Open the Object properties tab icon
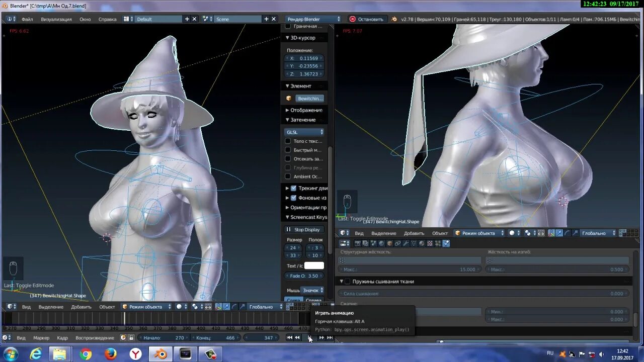 pos(390,243)
